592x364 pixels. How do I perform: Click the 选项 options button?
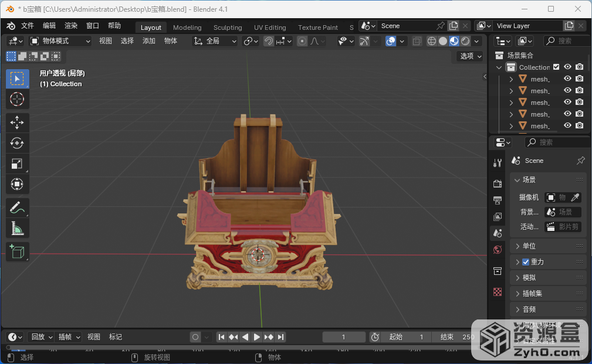click(x=471, y=56)
